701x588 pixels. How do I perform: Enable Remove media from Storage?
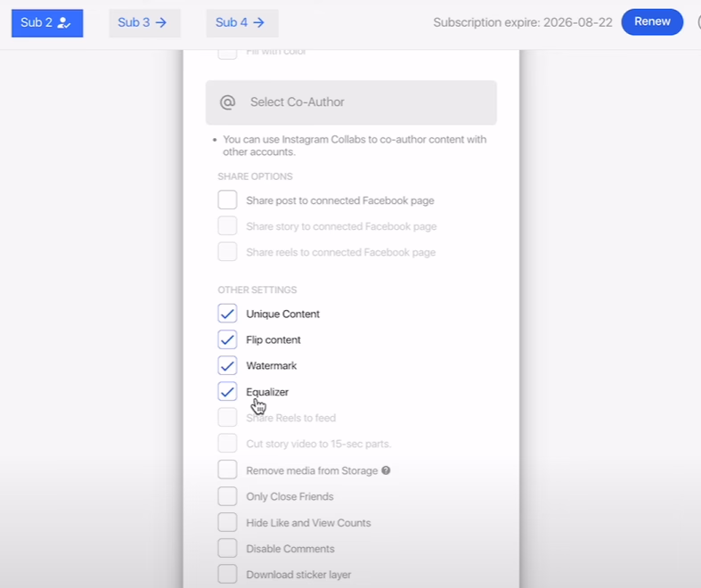click(x=227, y=470)
